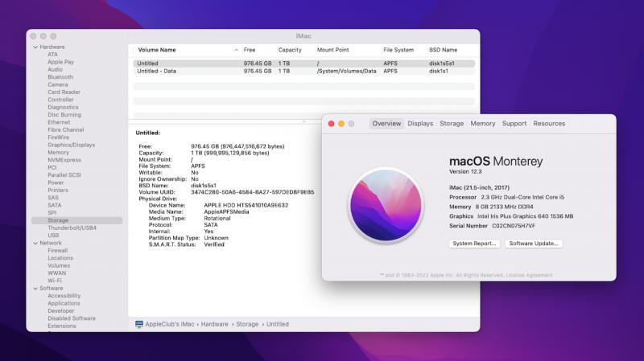Screen dimensions: 644x361
Task: Click the Capacity column header
Action: [290, 50]
